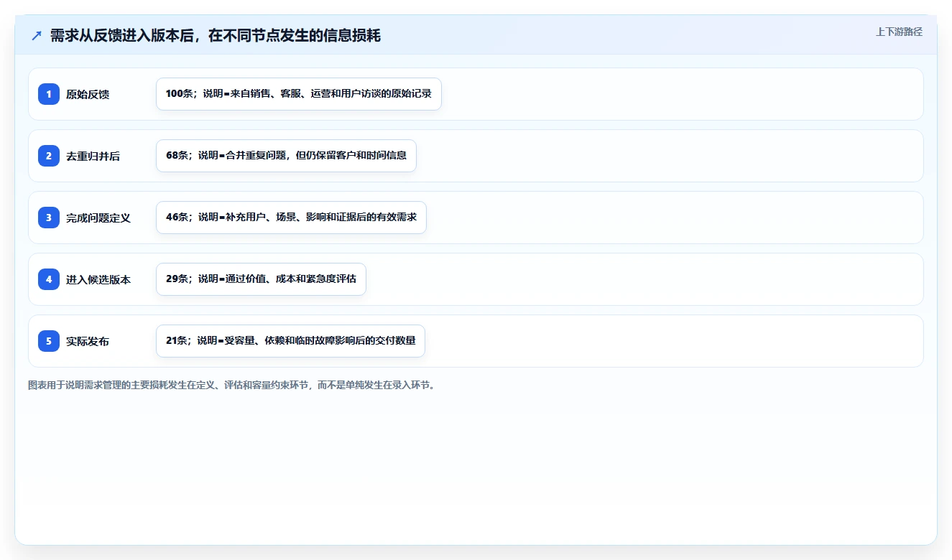Viewport: 952px width, 560px height.
Task: Click the 实际发布 step label
Action: click(x=88, y=341)
